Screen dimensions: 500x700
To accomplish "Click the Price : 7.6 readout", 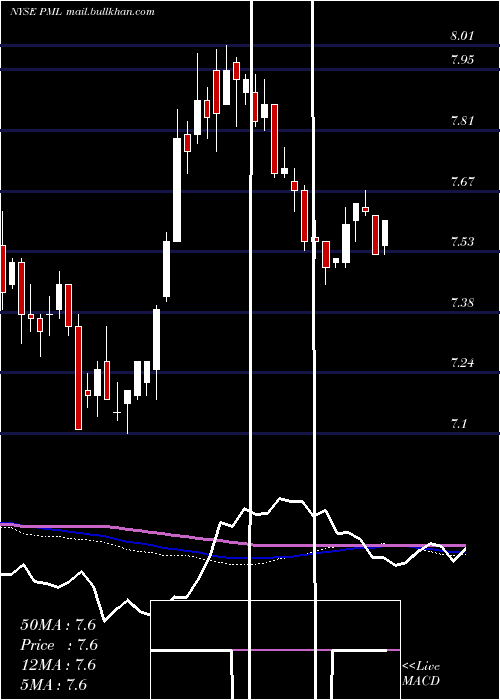I will click(x=59, y=645).
